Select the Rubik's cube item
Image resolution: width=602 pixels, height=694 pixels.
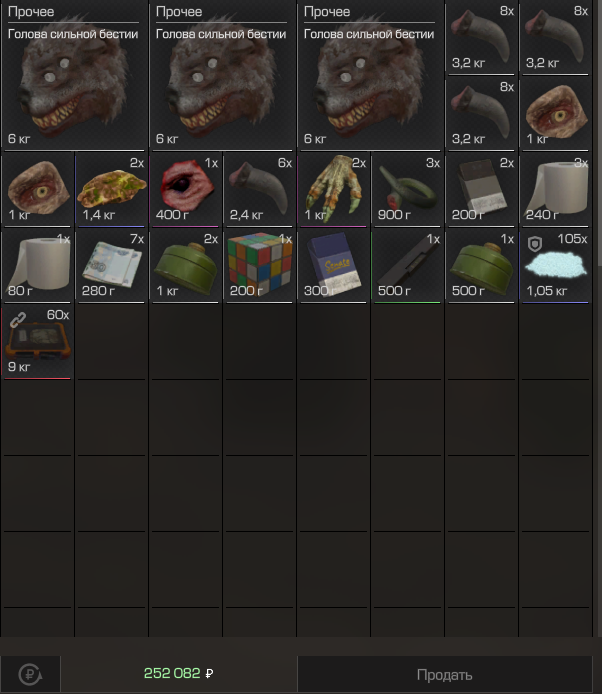[259, 266]
